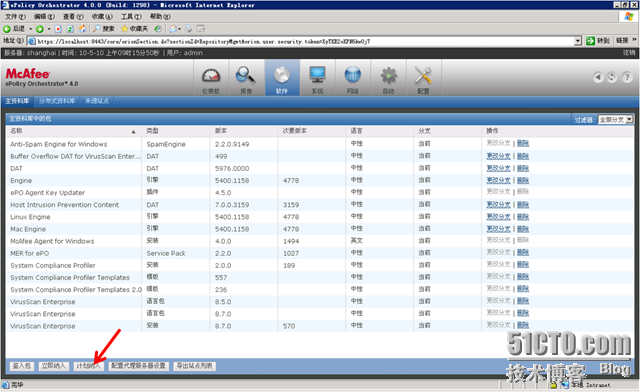Click the 配置代理服务器设置 button
Screen dimensions: 640x392
pyautogui.click(x=138, y=366)
